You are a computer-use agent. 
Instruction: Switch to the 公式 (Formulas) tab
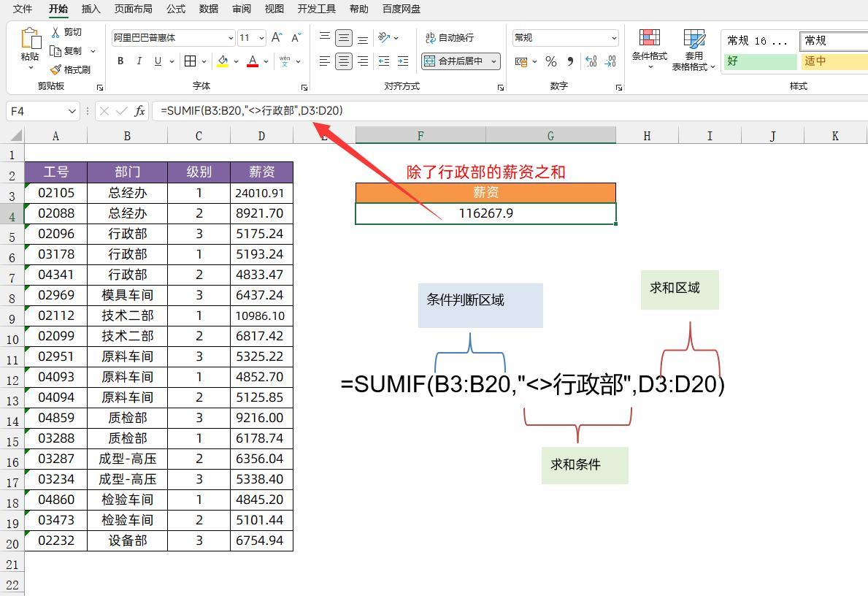[x=176, y=9]
